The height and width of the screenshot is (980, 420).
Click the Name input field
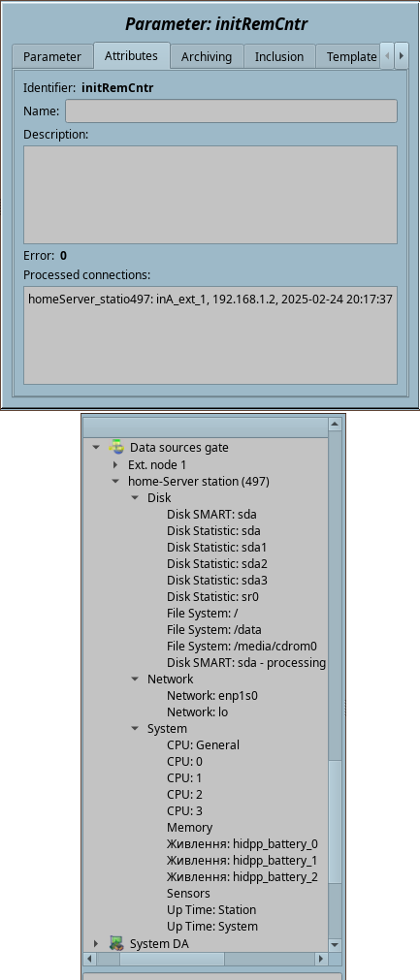(231, 111)
